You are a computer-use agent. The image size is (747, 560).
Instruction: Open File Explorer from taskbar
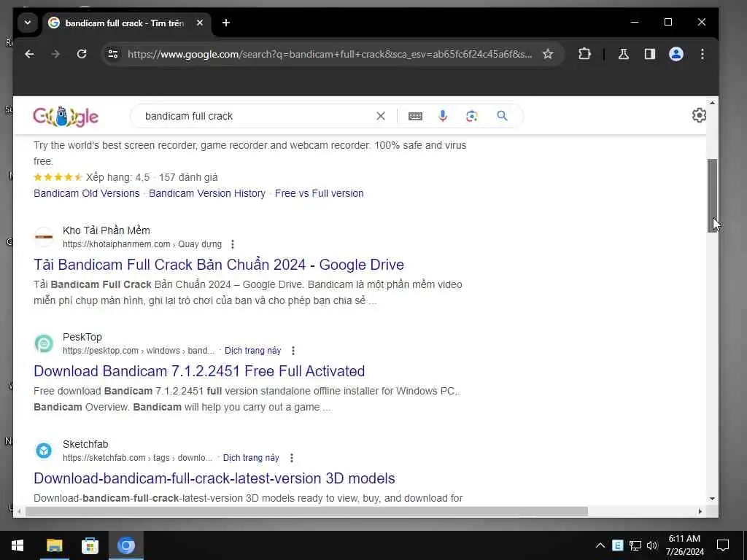pyautogui.click(x=54, y=545)
